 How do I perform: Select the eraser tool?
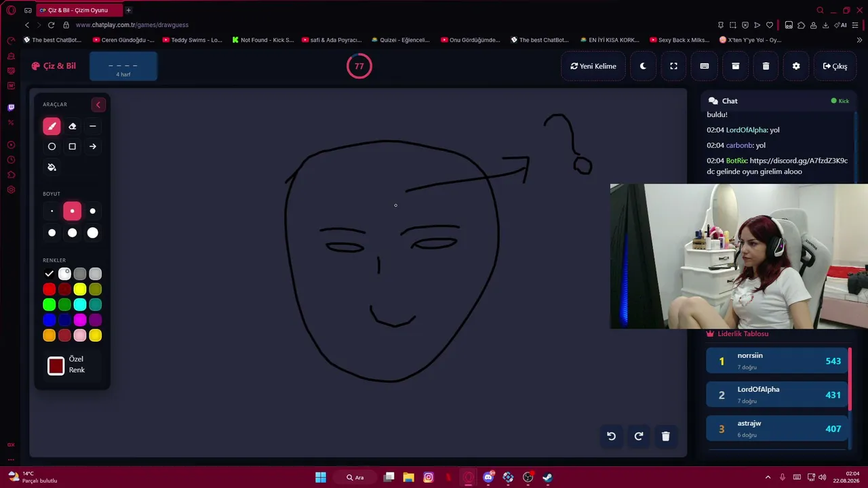pos(73,126)
